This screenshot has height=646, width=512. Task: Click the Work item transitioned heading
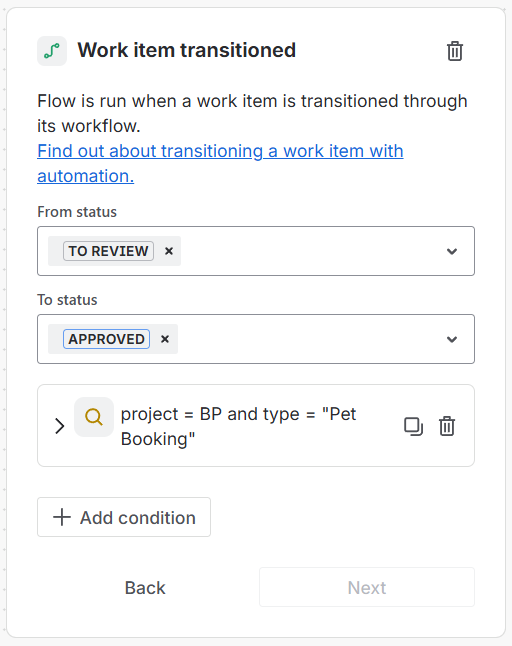coord(187,50)
